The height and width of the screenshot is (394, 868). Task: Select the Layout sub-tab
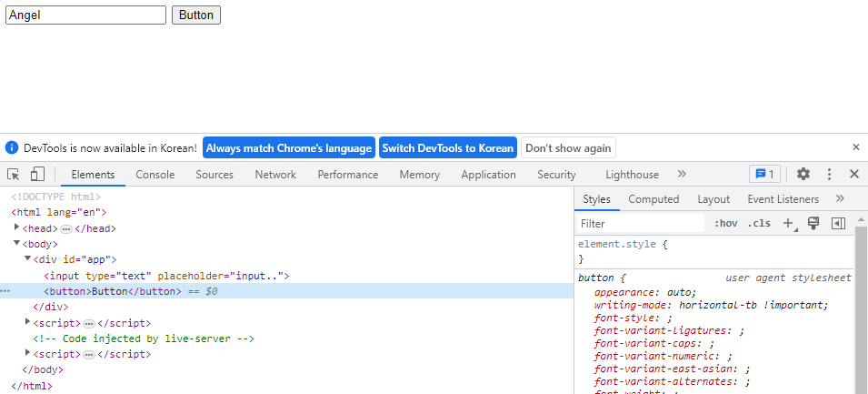pos(713,199)
